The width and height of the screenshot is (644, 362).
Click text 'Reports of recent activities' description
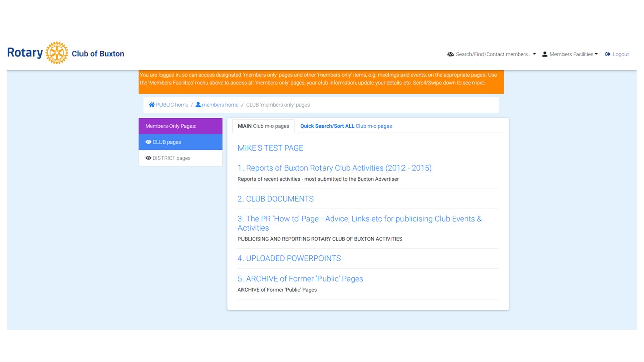(318, 179)
